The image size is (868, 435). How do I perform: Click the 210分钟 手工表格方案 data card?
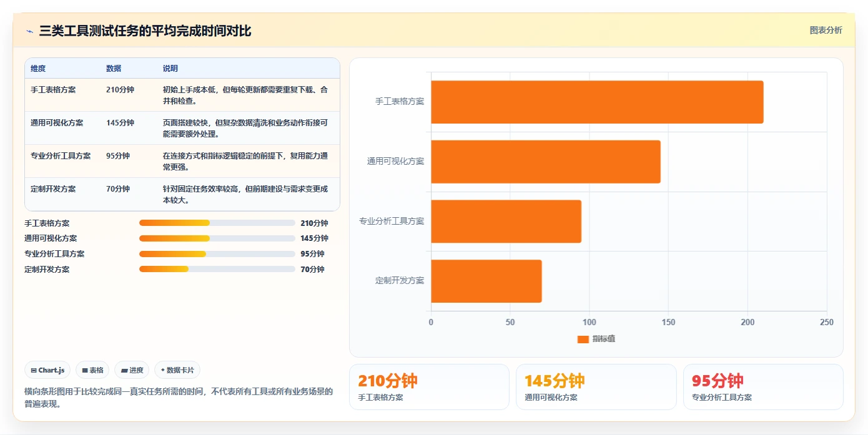pos(429,387)
